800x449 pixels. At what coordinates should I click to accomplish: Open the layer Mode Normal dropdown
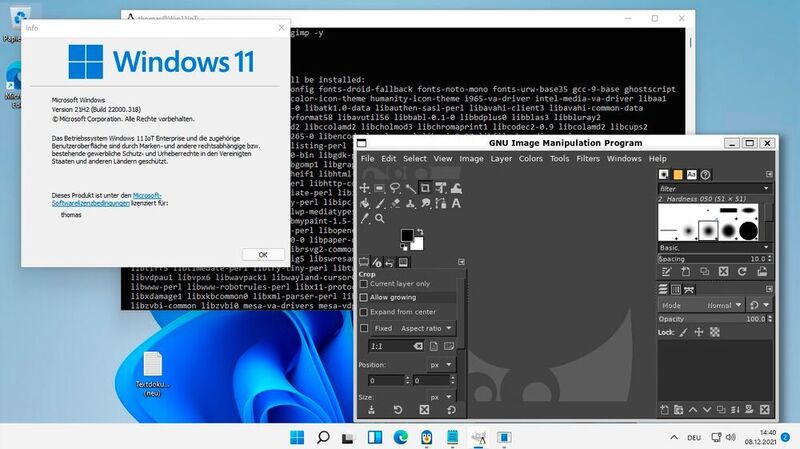701,305
